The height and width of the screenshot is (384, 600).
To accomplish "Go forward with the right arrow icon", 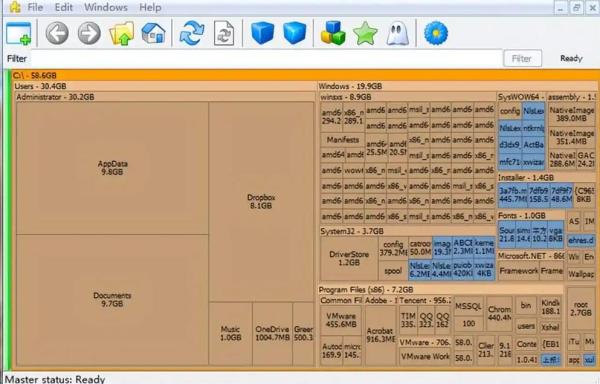I will [89, 33].
